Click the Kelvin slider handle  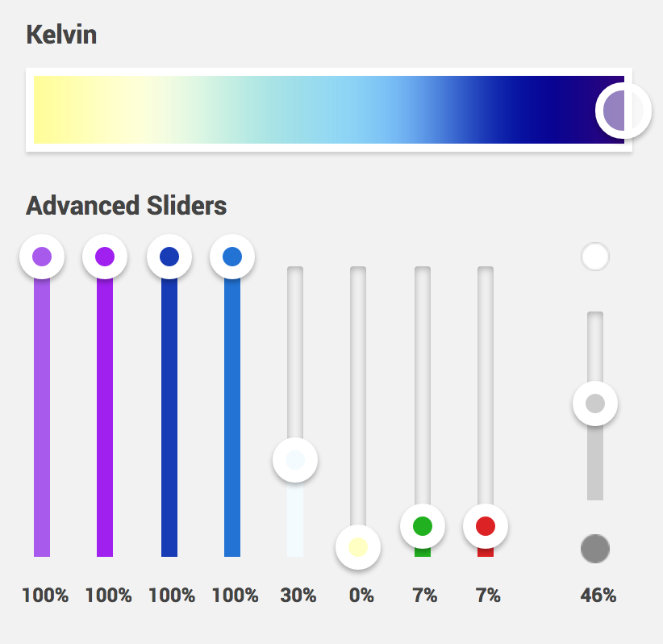pos(623,110)
